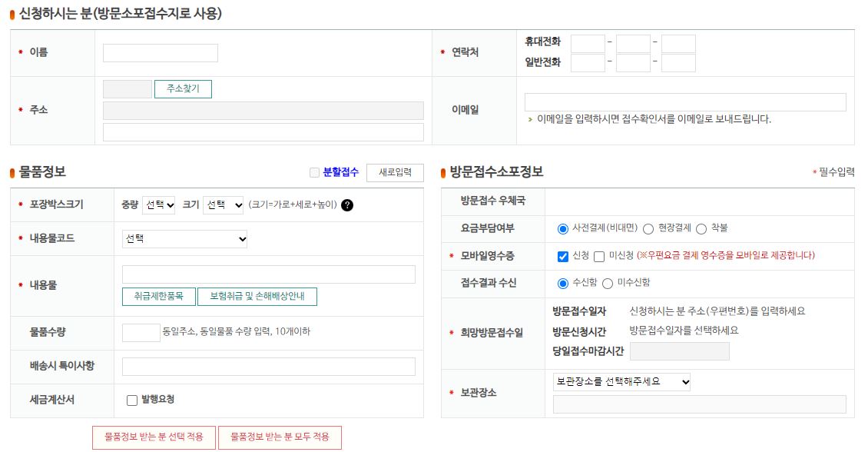This screenshot has width=868, height=452.
Task: Click the 물품정보 받는 분 모두 적용 button
Action: [280, 437]
